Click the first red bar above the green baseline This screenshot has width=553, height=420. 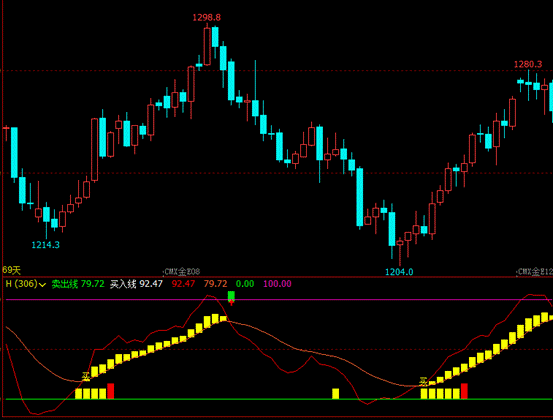[x=111, y=391]
